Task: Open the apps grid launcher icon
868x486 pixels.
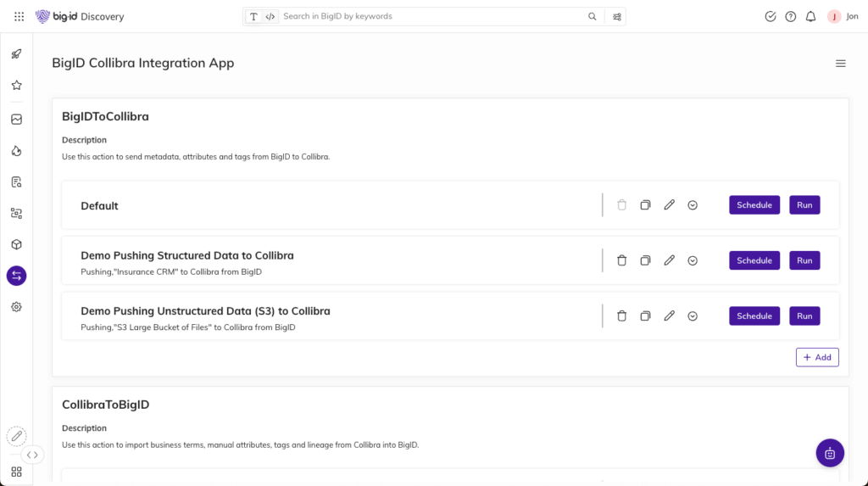Action: click(x=19, y=16)
